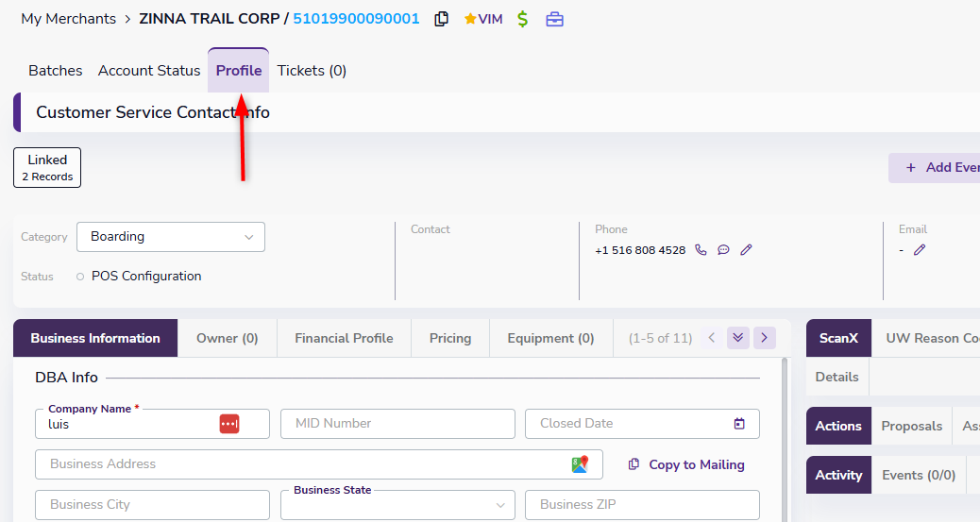Open merchant ID 51019900090001 link
The width and height of the screenshot is (980, 522).
(356, 19)
